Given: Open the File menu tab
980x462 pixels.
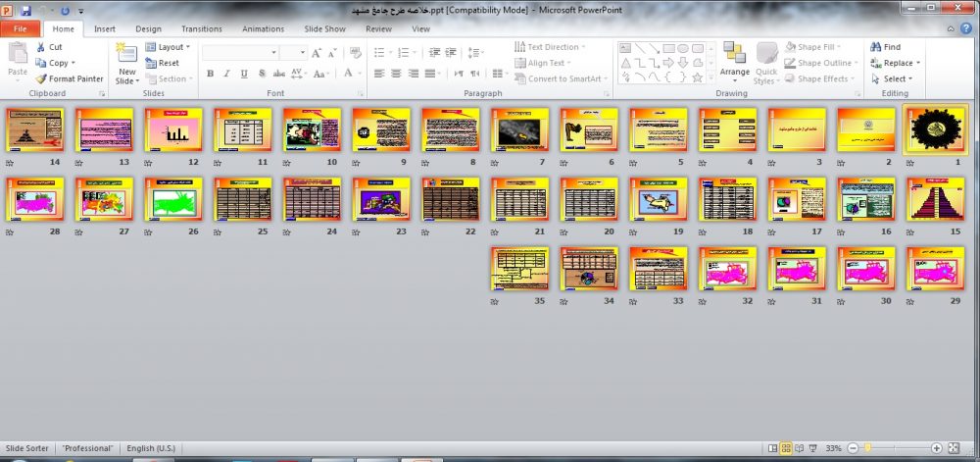Looking at the screenshot, I should [x=20, y=28].
